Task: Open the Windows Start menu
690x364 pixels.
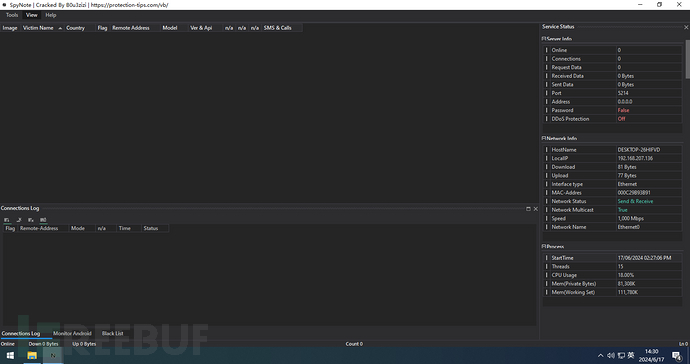Action: [x=10, y=355]
